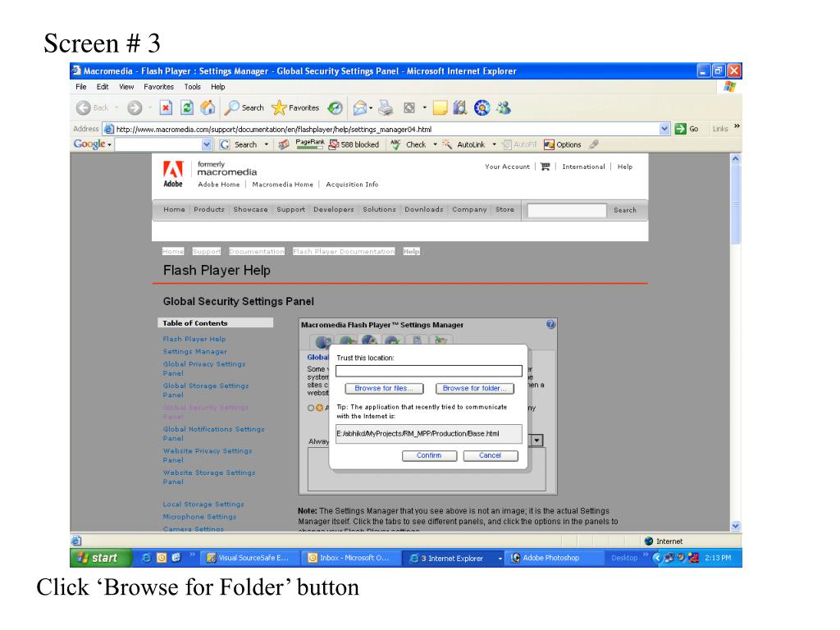Click the Trust this location text field
Screen dimensions: 840x630
[428, 371]
